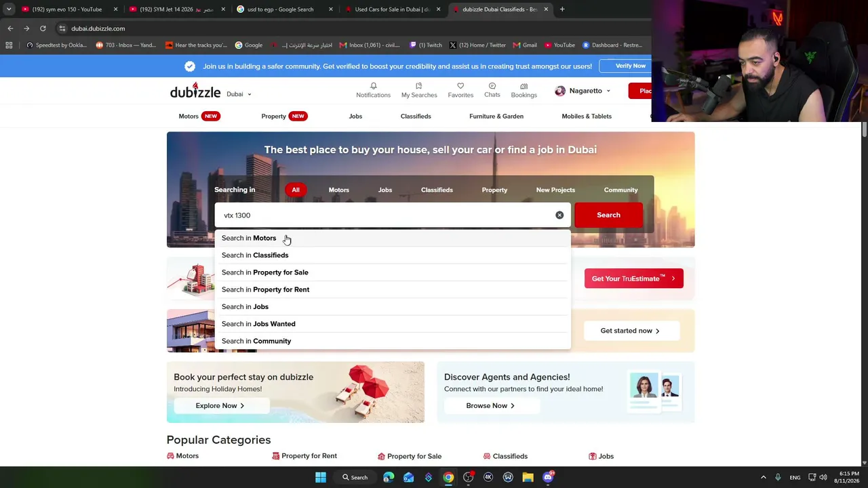Screen dimensions: 868x488
Task: Click Get started now button
Action: tap(630, 331)
